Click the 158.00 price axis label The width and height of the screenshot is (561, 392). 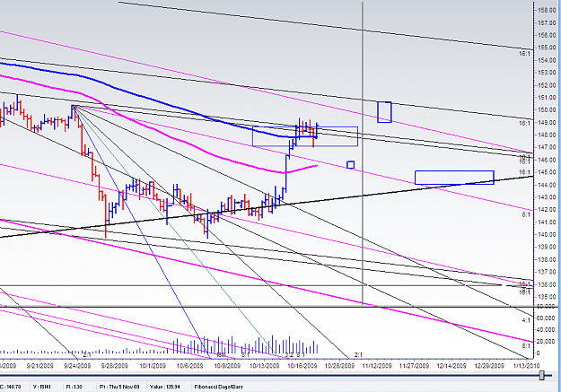(548, 11)
